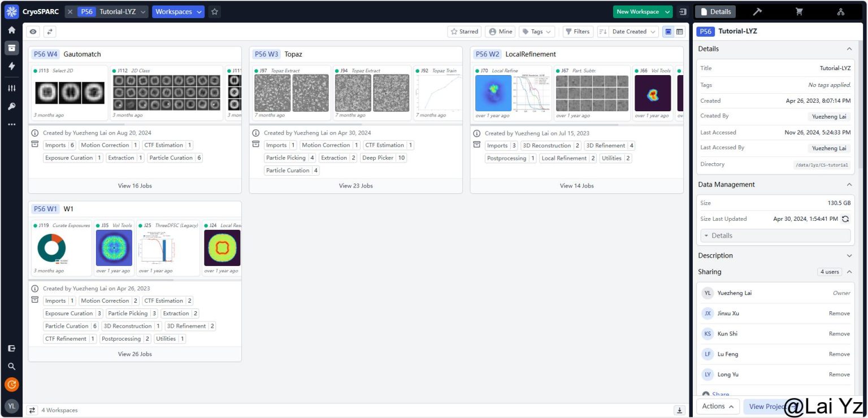
Task: Toggle the Starred filter
Action: [463, 32]
